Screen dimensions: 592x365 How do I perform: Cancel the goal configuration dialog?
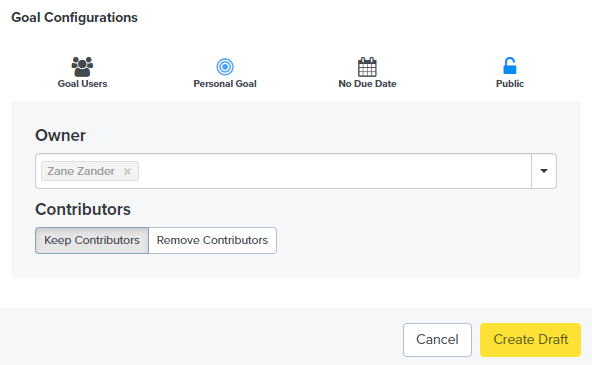point(437,340)
